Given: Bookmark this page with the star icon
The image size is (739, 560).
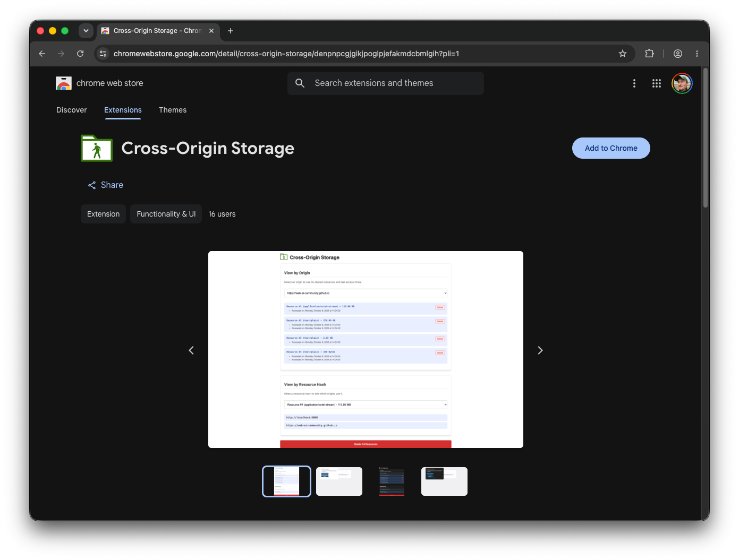Looking at the screenshot, I should click(x=623, y=54).
